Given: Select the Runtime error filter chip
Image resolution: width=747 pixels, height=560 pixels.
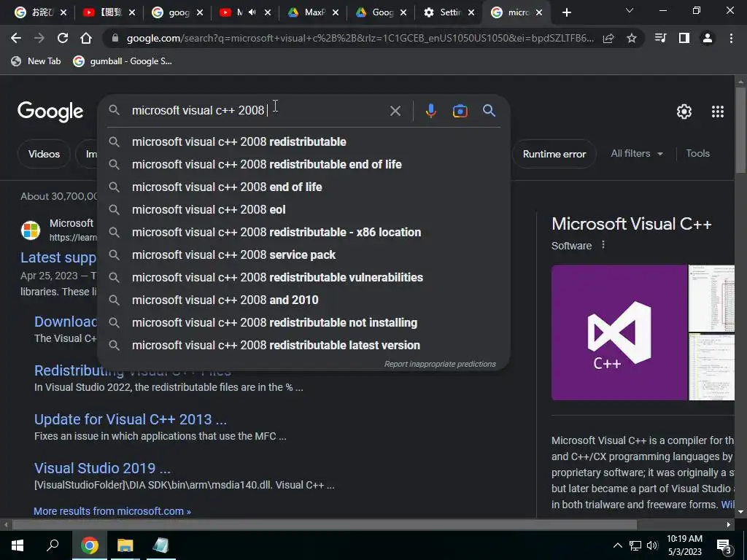Looking at the screenshot, I should (x=554, y=154).
